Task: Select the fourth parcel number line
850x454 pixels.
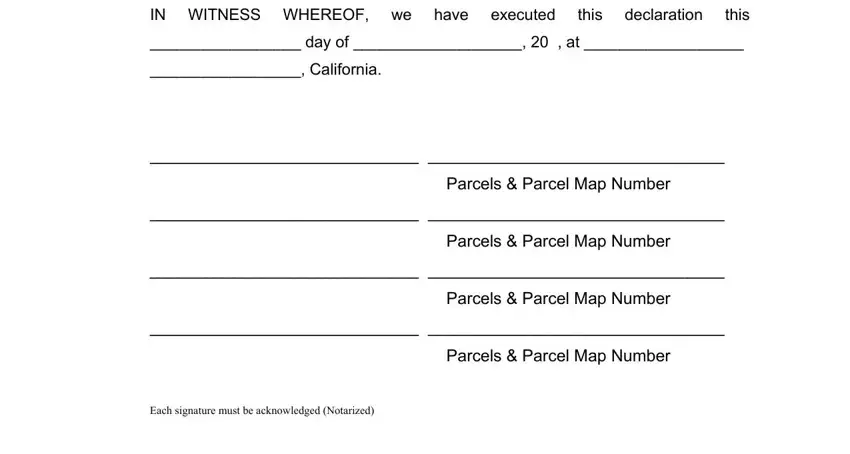Action: pyautogui.click(x=576, y=334)
